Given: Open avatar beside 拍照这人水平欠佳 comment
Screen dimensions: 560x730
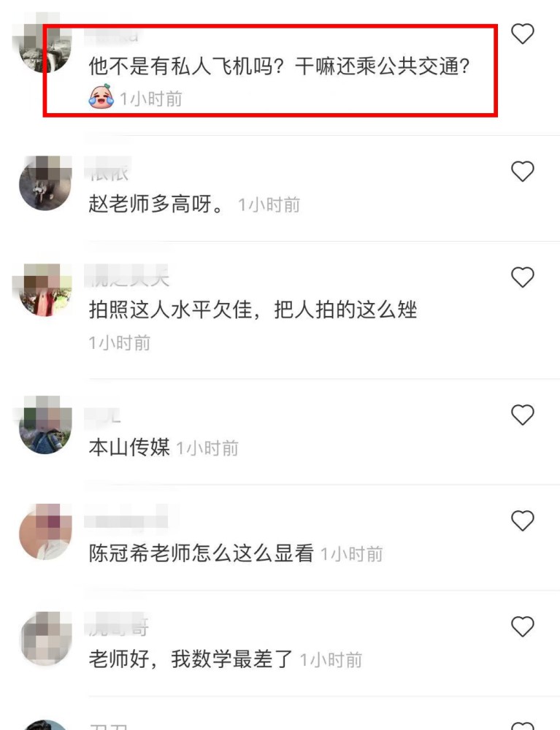Looking at the screenshot, I should pyautogui.click(x=45, y=290).
